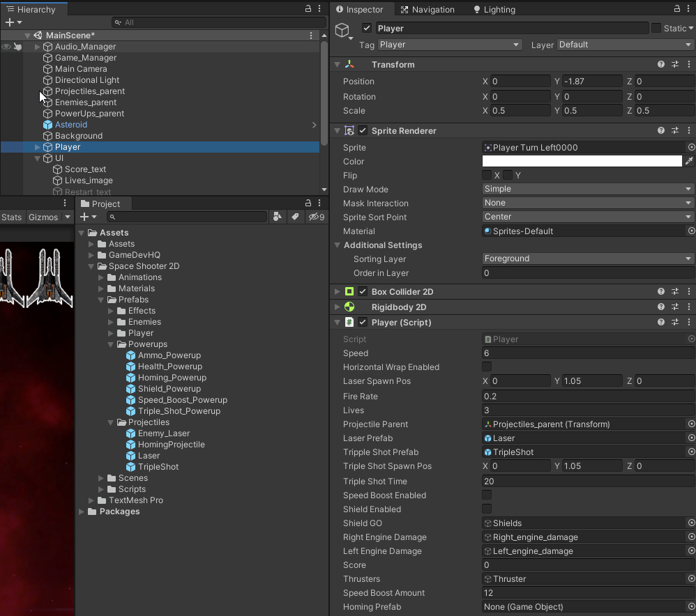This screenshot has width=696, height=616.
Task: Open the Sorting Layer dropdown
Action: tap(588, 259)
